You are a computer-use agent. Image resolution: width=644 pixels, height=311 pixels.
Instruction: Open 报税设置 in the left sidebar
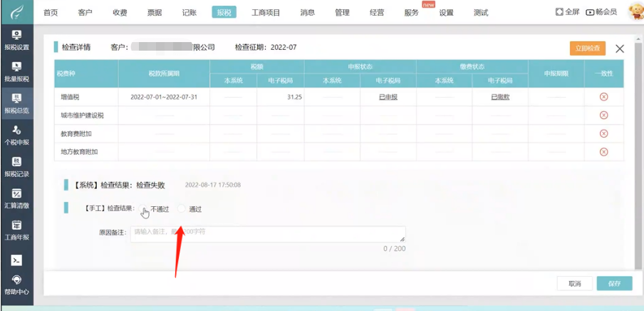click(x=16, y=40)
